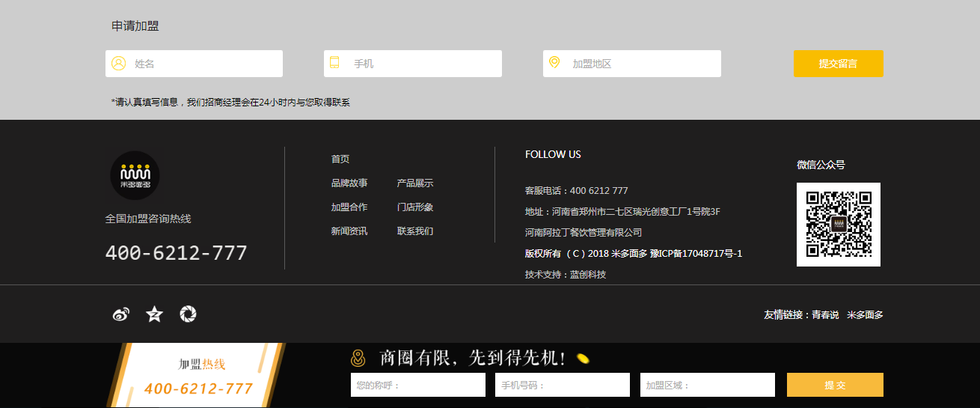
Task: Click the phone icon beside 手机 field
Action: (x=334, y=63)
